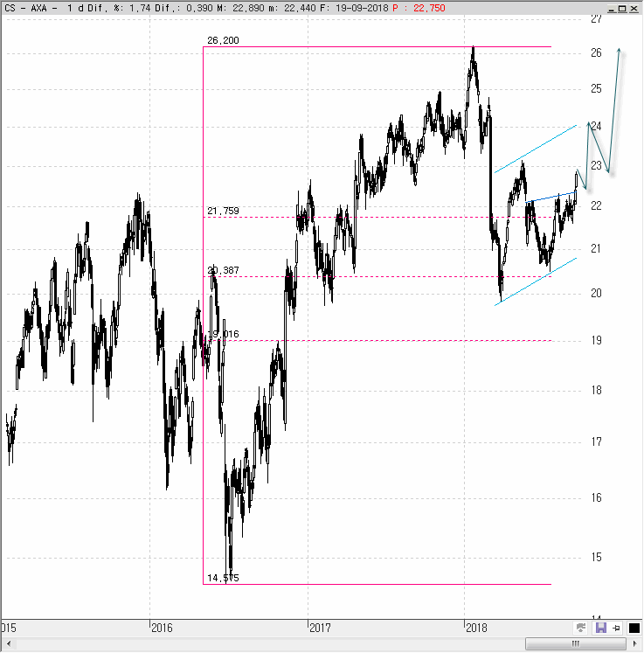Click the 14,575 bottom level label

coord(223,578)
